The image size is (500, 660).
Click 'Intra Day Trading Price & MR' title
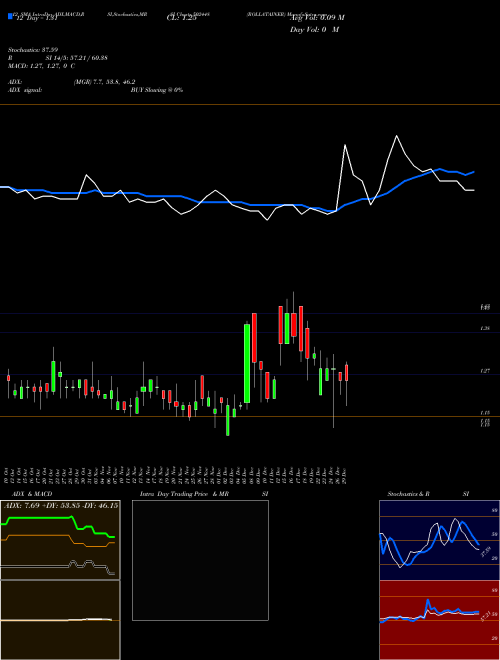pos(184,494)
